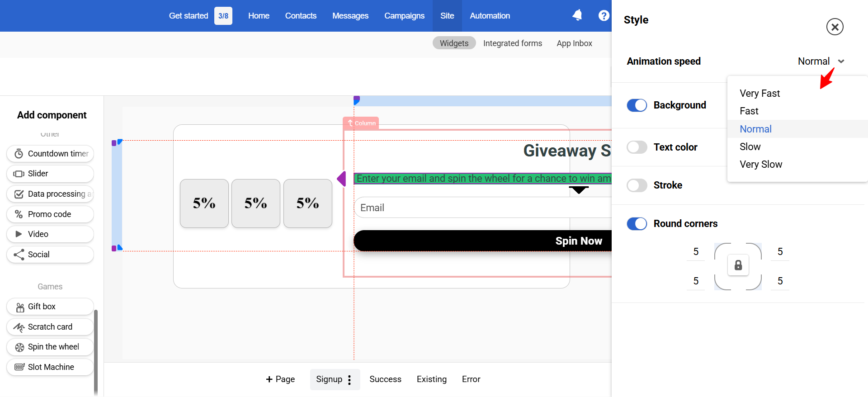Switch to the App Inbox tab
The image size is (868, 397).
[x=574, y=43]
